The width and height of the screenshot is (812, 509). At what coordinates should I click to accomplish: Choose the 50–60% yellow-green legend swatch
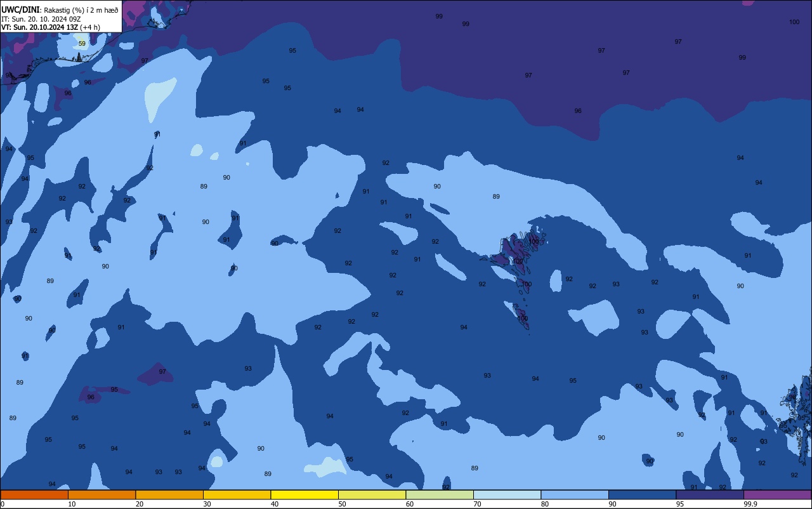[x=372, y=494]
